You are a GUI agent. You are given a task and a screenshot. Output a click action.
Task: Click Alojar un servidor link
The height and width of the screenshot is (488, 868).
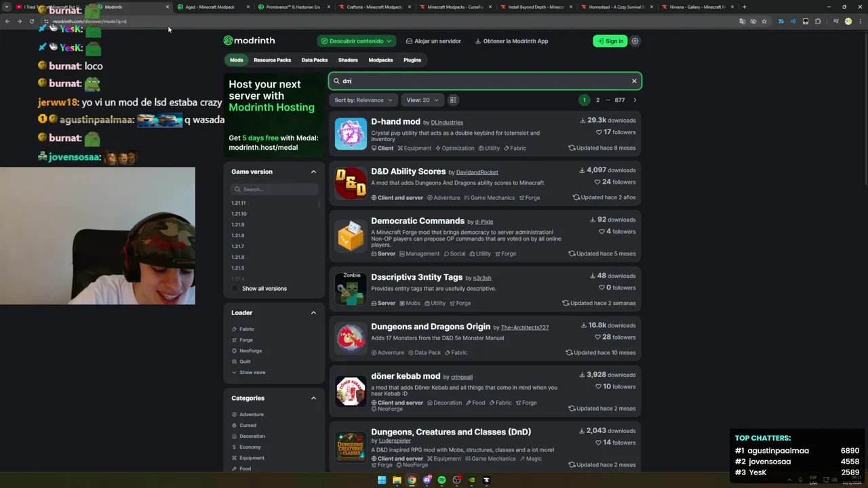tap(433, 41)
